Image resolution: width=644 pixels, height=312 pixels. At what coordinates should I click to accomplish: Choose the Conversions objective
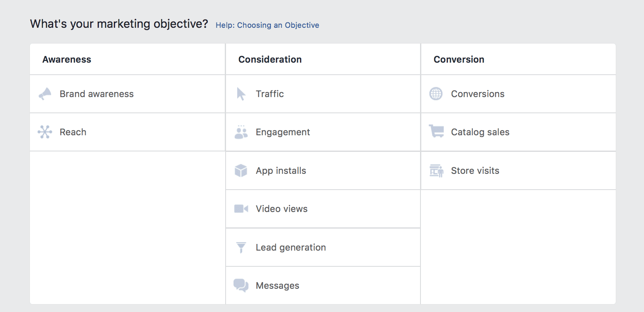pyautogui.click(x=478, y=94)
